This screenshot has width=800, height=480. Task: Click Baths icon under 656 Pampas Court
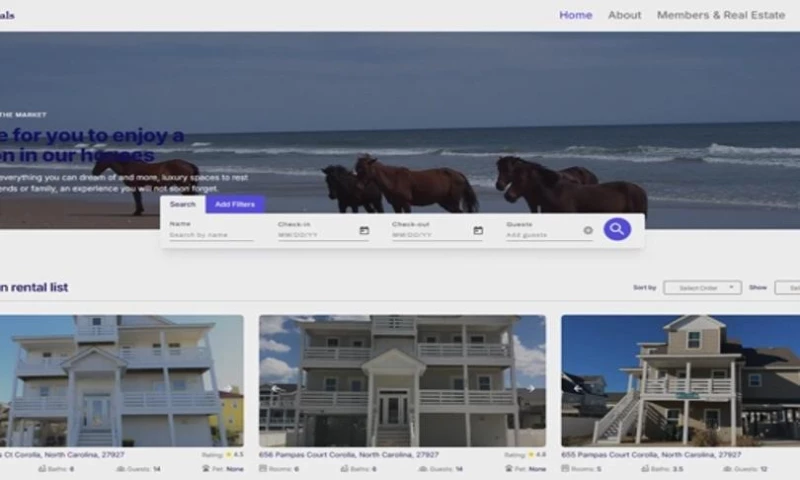(x=344, y=468)
